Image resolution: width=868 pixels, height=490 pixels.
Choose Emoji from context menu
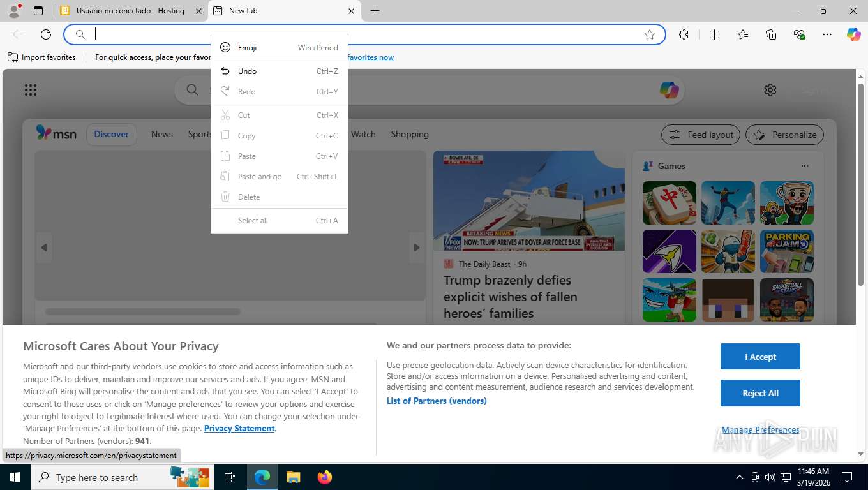pyautogui.click(x=280, y=48)
